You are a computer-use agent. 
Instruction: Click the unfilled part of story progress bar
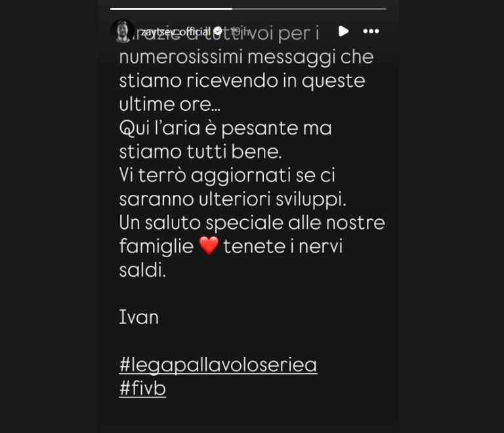pos(309,9)
